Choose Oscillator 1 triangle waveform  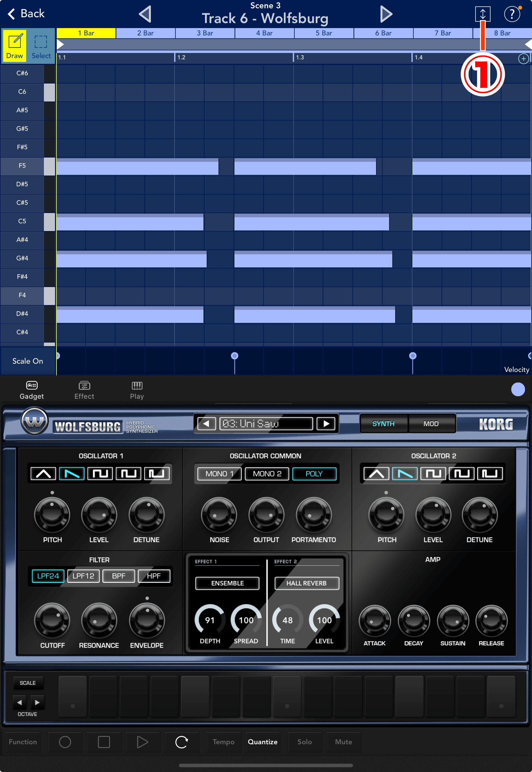(x=43, y=473)
